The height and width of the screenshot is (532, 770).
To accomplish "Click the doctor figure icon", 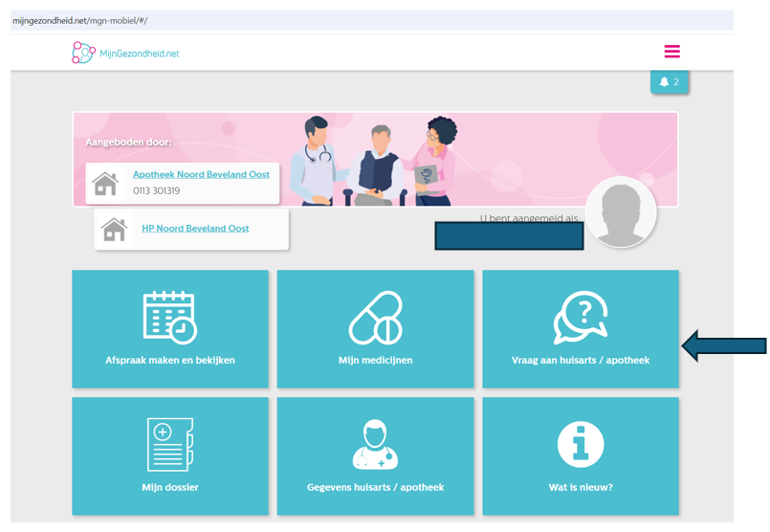I will pos(375,444).
